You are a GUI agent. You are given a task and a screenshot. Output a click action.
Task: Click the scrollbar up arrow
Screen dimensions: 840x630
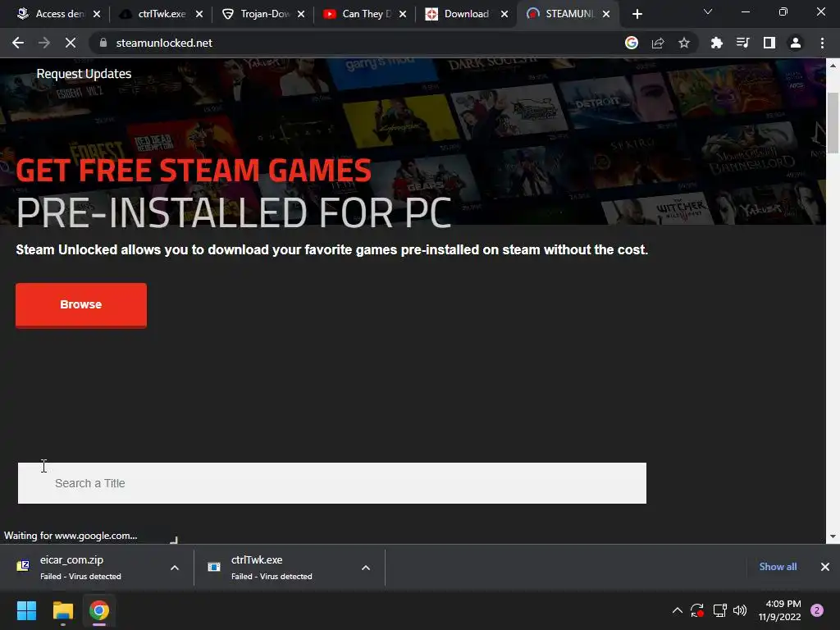pos(833,66)
